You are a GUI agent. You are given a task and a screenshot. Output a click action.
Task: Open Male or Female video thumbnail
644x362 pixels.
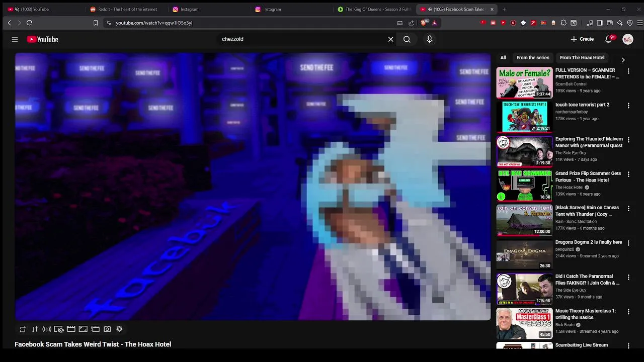(524, 82)
